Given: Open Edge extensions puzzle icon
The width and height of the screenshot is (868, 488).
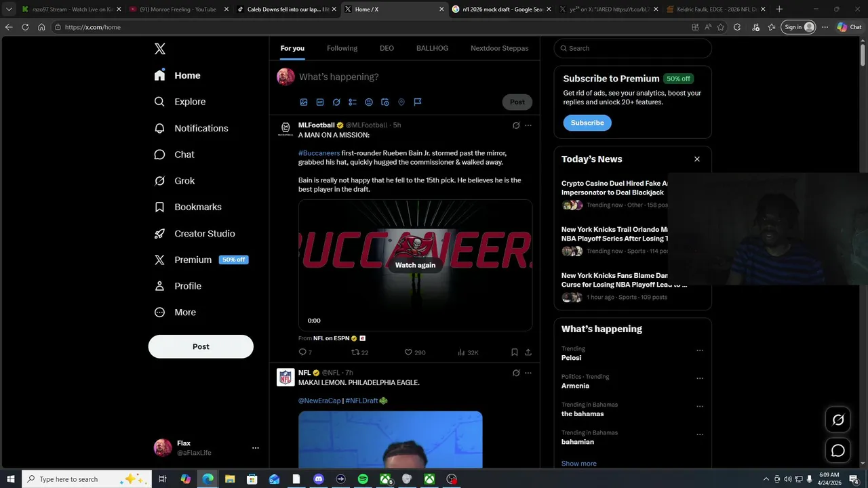Looking at the screenshot, I should [737, 27].
